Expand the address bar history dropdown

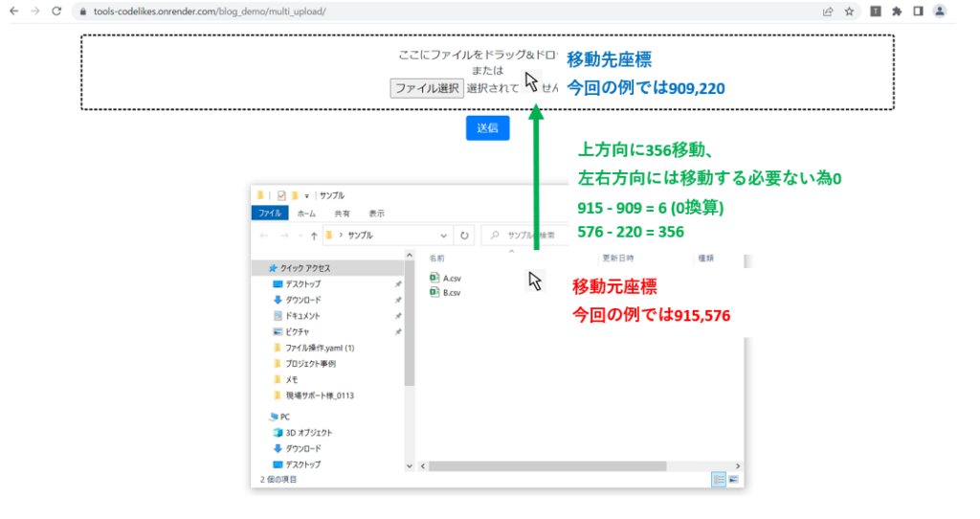[443, 235]
